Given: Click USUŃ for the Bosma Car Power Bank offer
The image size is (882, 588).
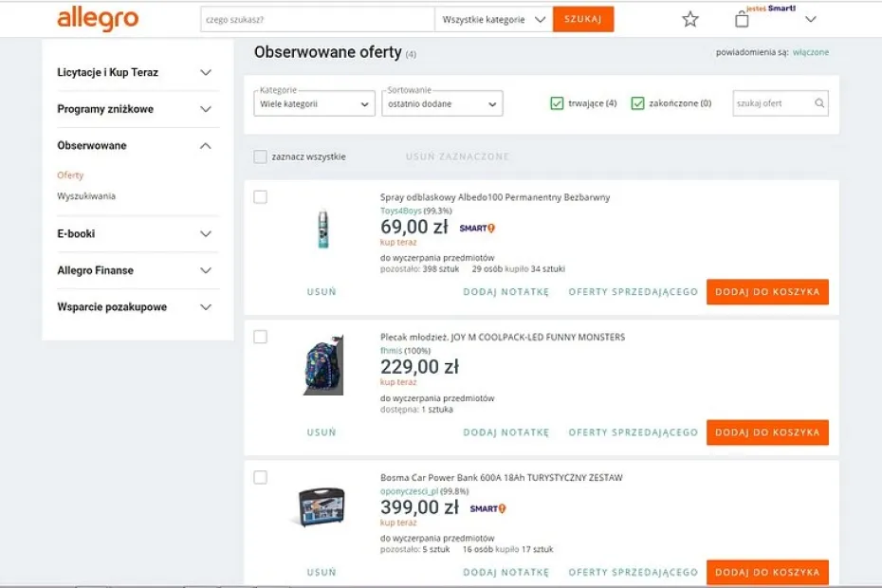Looking at the screenshot, I should point(322,572).
